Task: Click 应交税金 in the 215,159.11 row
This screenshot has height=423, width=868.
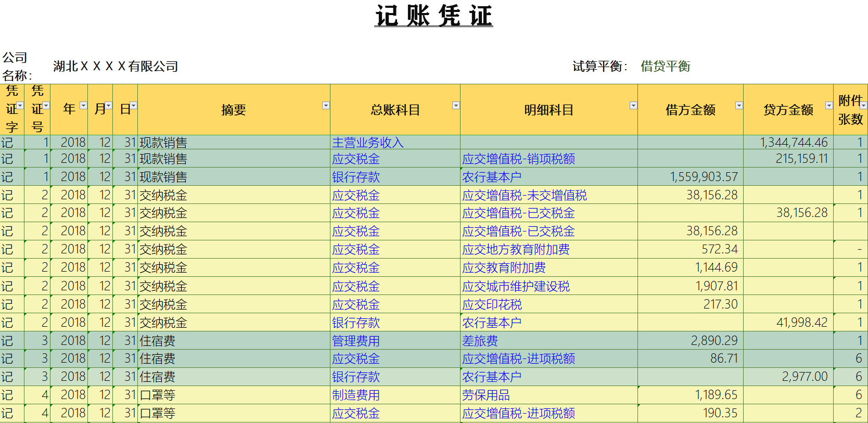Action: [x=356, y=159]
